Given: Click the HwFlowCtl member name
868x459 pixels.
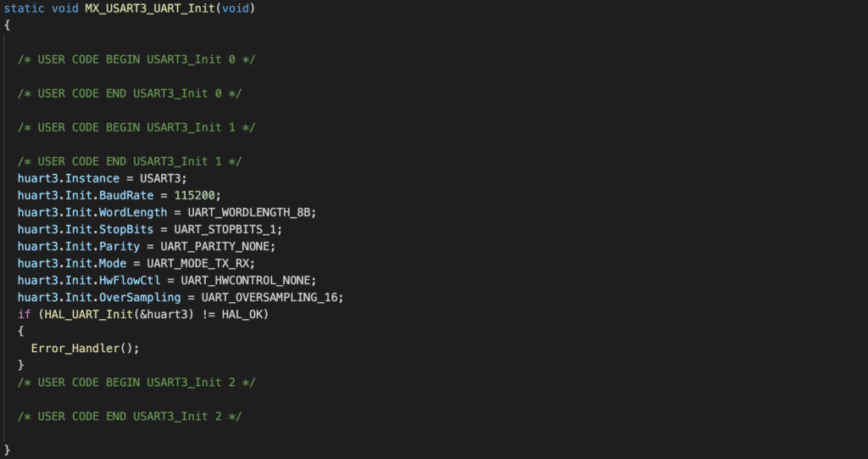Looking at the screenshot, I should tap(130, 281).
